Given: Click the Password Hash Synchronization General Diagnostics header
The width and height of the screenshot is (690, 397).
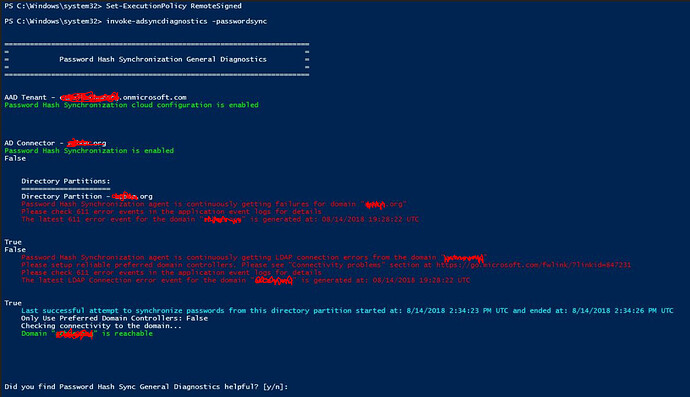Looking at the screenshot, I should coord(163,59).
